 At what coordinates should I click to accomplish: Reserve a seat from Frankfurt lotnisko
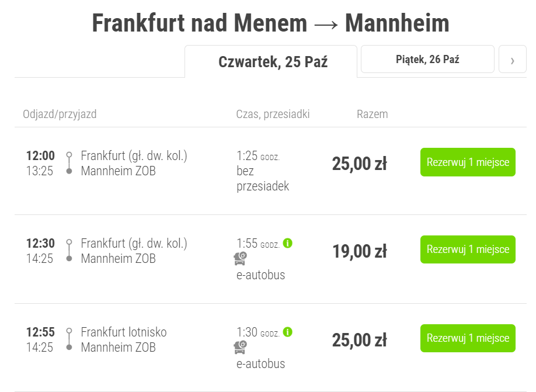click(468, 338)
